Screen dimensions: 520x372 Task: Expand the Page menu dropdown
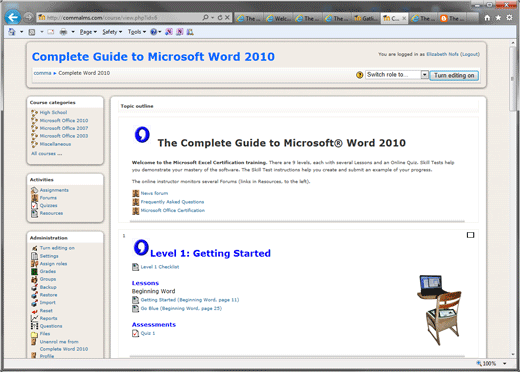click(88, 32)
